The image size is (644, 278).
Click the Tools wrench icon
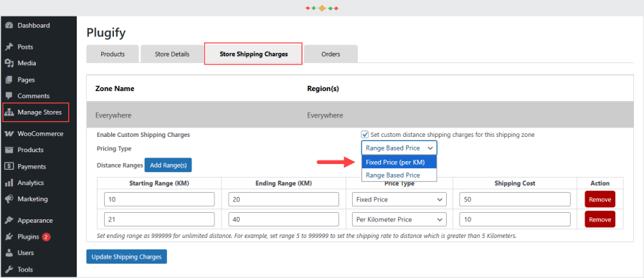(9, 270)
